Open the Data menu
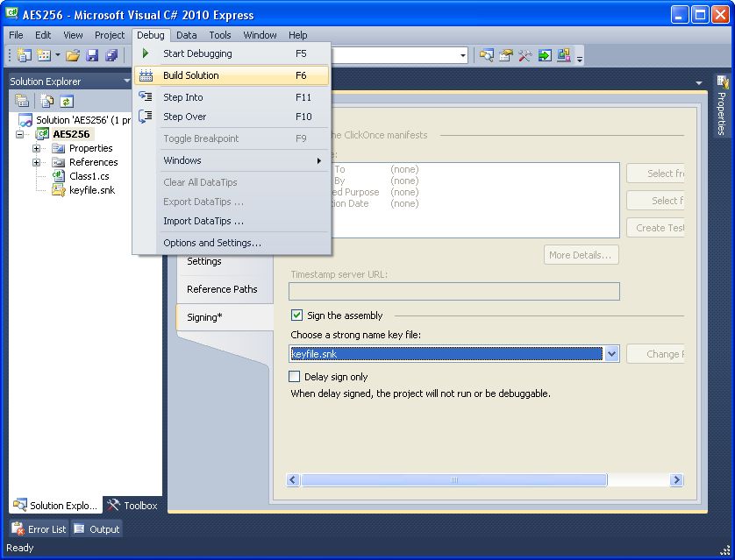This screenshot has height=560, width=735. pyautogui.click(x=186, y=35)
